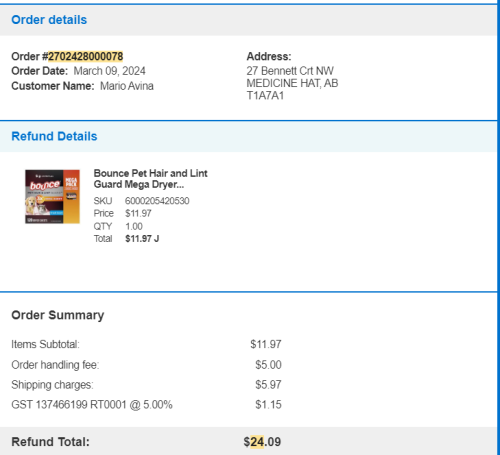Viewport: 500px width, 455px height.
Task: Select the highlighted order number 2702428000078
Action: [x=86, y=56]
